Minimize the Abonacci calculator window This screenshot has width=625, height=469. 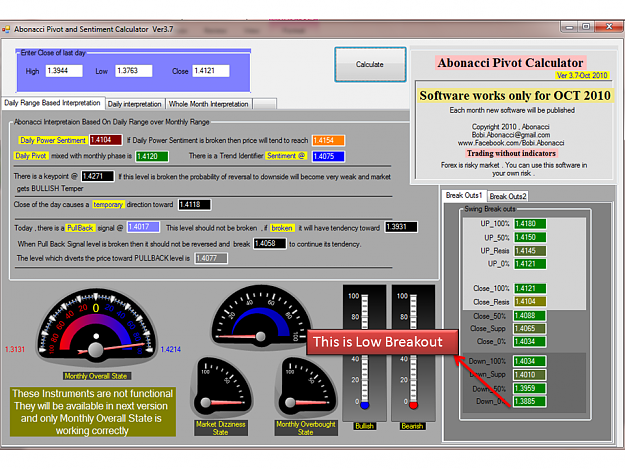click(569, 27)
